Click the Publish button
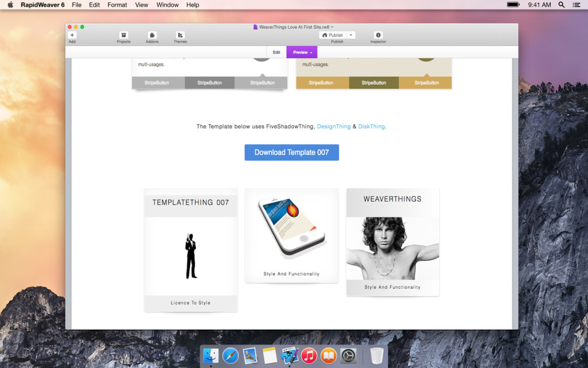This screenshot has height=368, width=588. 332,35
